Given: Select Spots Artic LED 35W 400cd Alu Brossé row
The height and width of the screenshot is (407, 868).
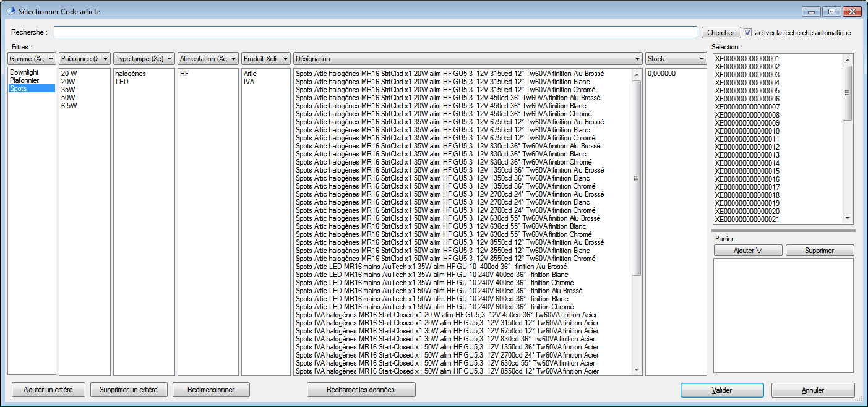Looking at the screenshot, I should (x=462, y=267).
